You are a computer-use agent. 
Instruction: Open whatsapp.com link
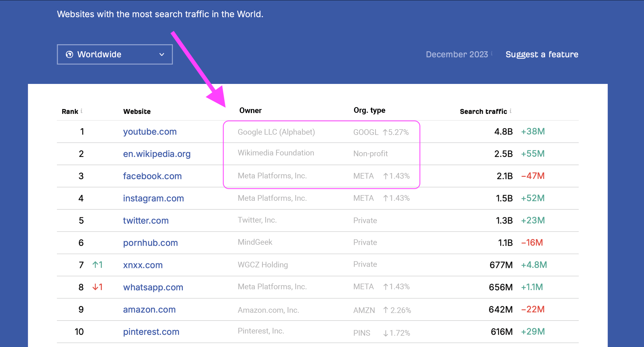tap(153, 288)
